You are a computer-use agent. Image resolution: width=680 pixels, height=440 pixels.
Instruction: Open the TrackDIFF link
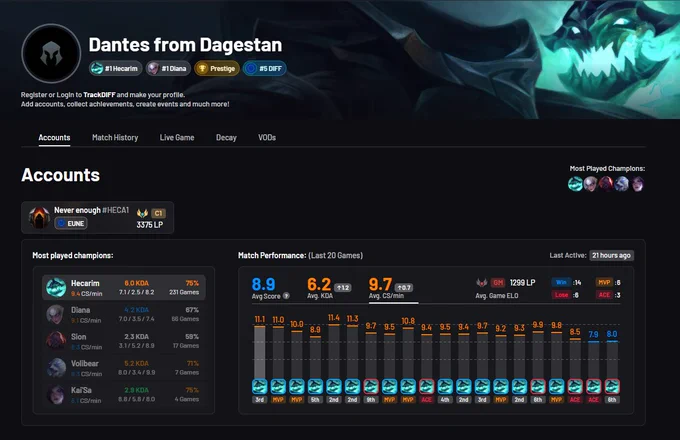(x=99, y=95)
